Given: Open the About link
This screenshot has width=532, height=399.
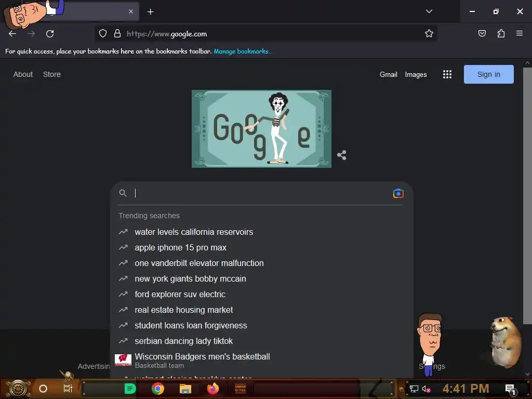Looking at the screenshot, I should (23, 74).
